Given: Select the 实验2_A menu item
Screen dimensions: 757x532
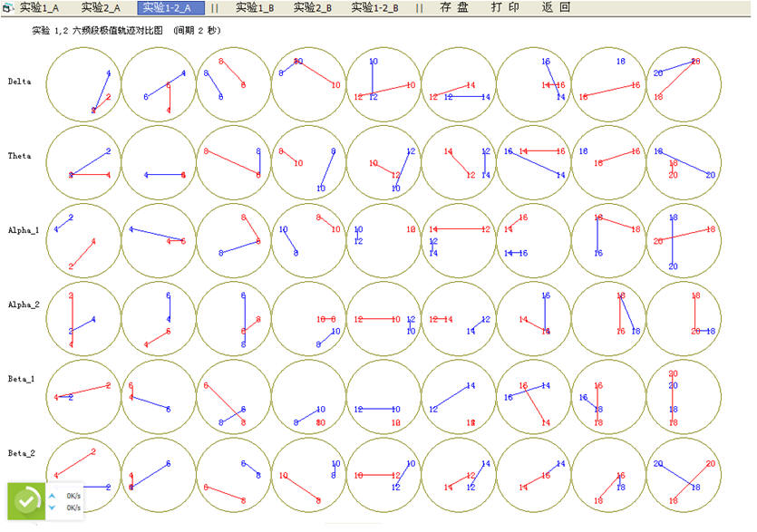Looking at the screenshot, I should [x=101, y=8].
